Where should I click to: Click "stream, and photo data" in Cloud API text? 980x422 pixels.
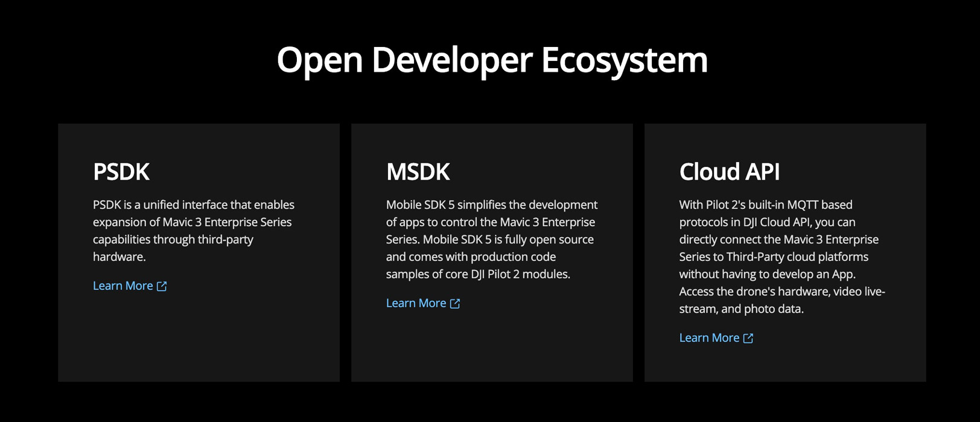point(741,309)
